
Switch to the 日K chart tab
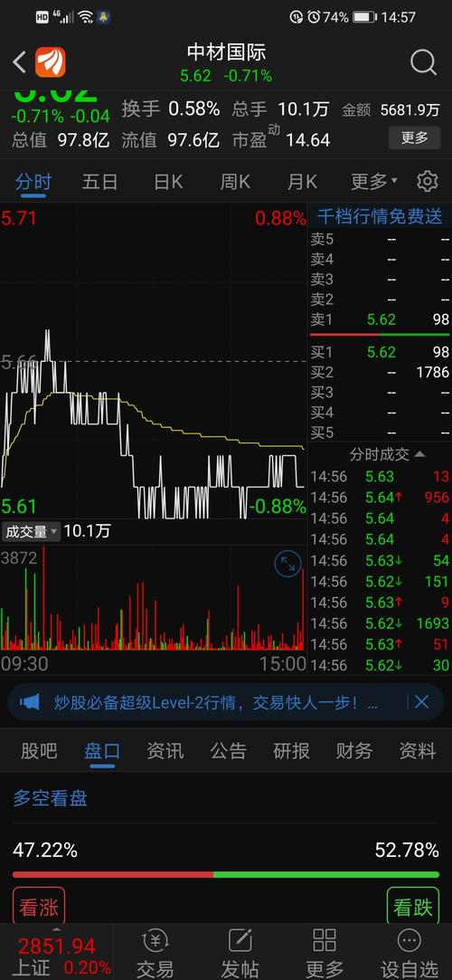168,182
